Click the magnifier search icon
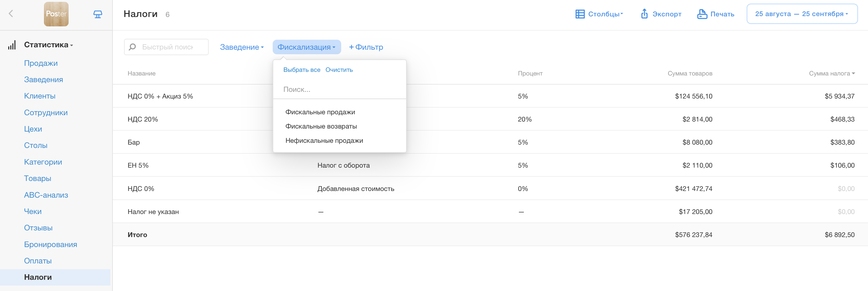Viewport: 868px width, 291px height. click(133, 47)
